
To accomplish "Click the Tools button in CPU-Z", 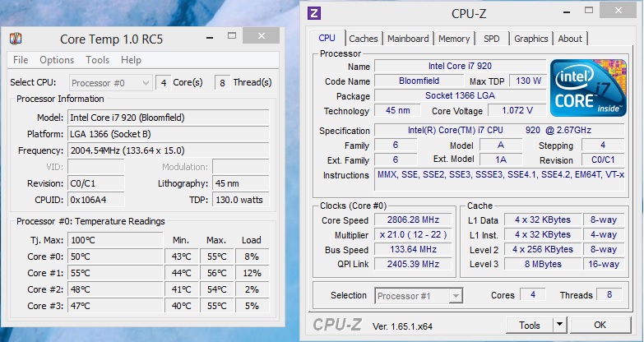I will [x=530, y=325].
